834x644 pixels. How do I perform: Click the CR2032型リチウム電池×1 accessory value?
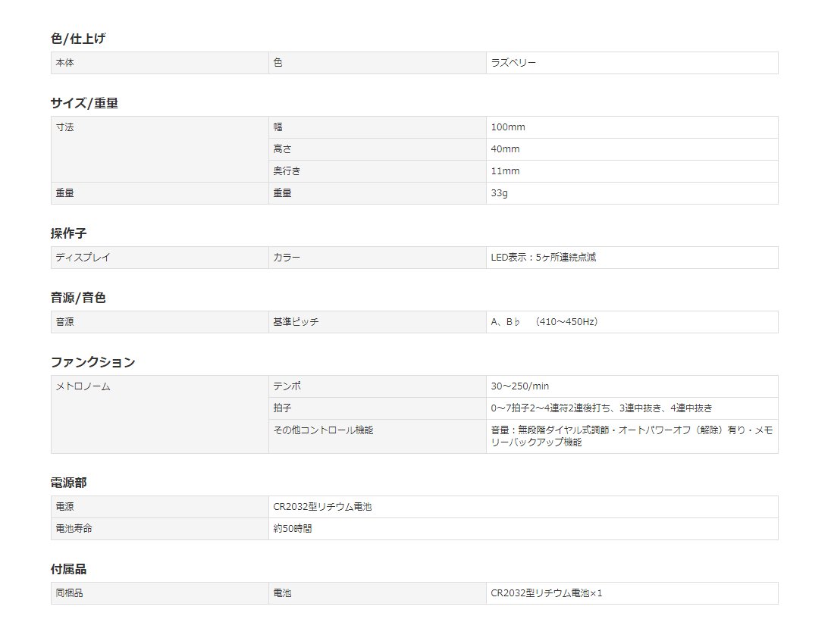coord(546,593)
